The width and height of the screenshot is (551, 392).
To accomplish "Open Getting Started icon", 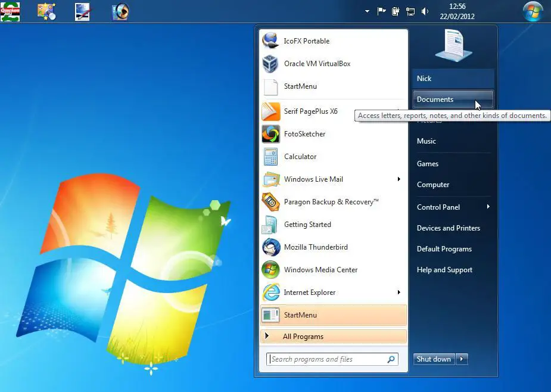I will pyautogui.click(x=270, y=225).
